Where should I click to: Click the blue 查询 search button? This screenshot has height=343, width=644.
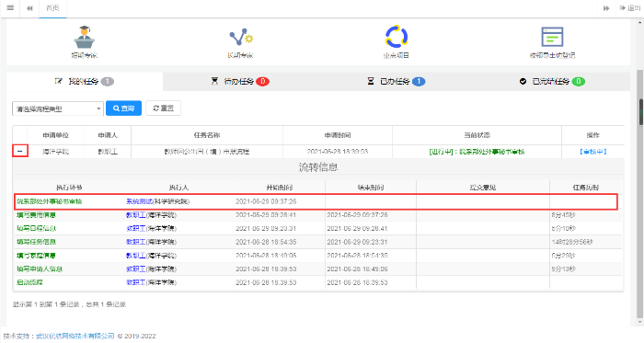point(123,109)
